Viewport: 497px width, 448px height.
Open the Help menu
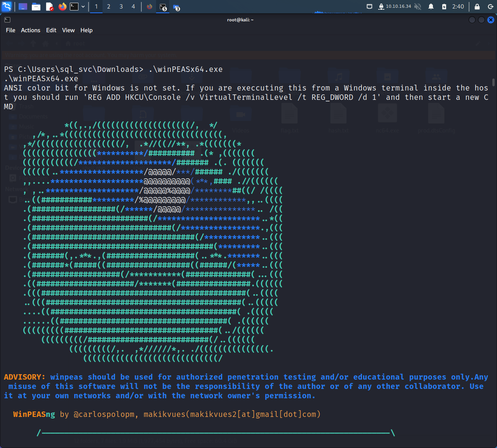[x=87, y=30]
